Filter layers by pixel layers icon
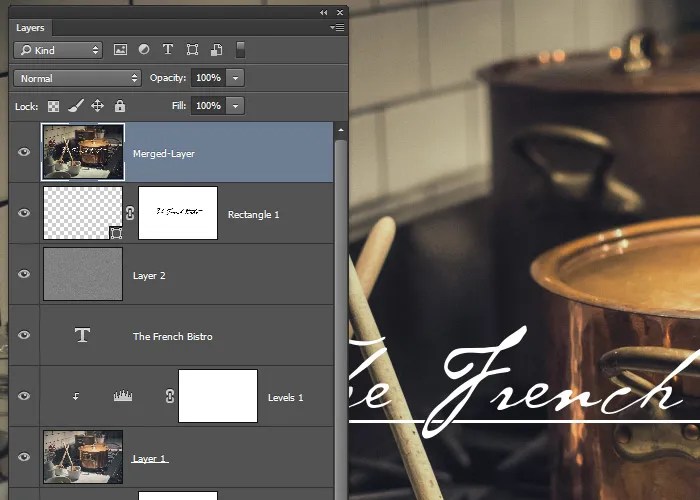Image resolution: width=700 pixels, height=500 pixels. coord(120,50)
